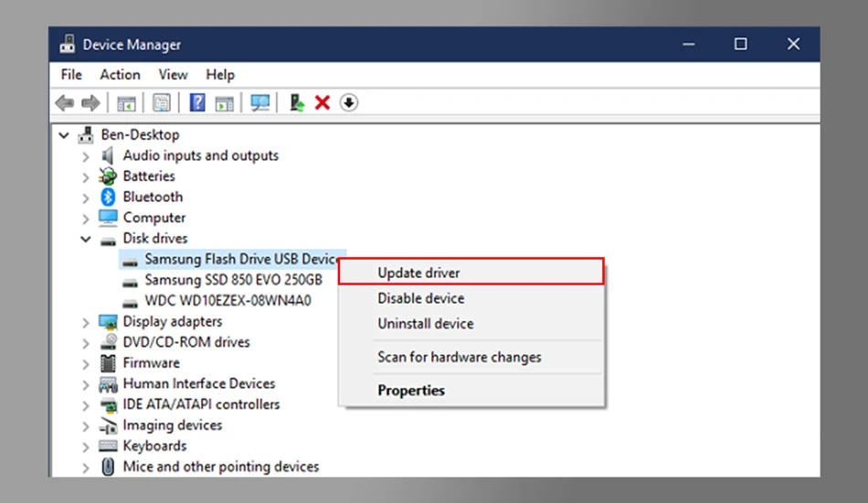Expand the Display adapters category

pos(86,323)
